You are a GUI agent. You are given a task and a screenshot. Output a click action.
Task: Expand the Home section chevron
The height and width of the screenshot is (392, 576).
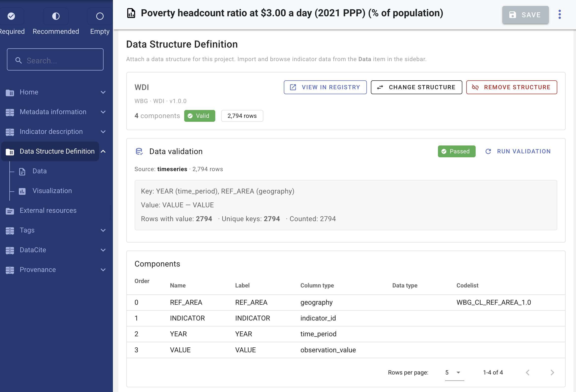coord(103,92)
